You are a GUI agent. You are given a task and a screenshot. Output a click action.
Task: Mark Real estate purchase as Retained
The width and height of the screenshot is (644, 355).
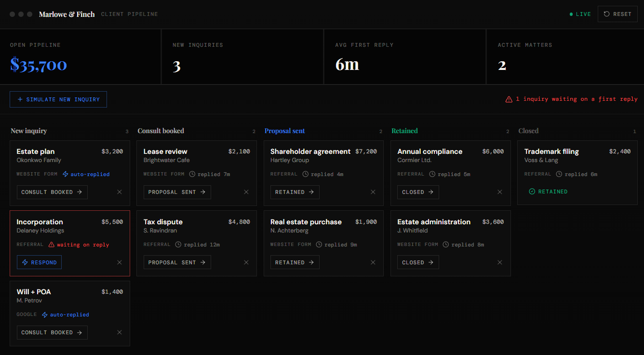click(295, 262)
